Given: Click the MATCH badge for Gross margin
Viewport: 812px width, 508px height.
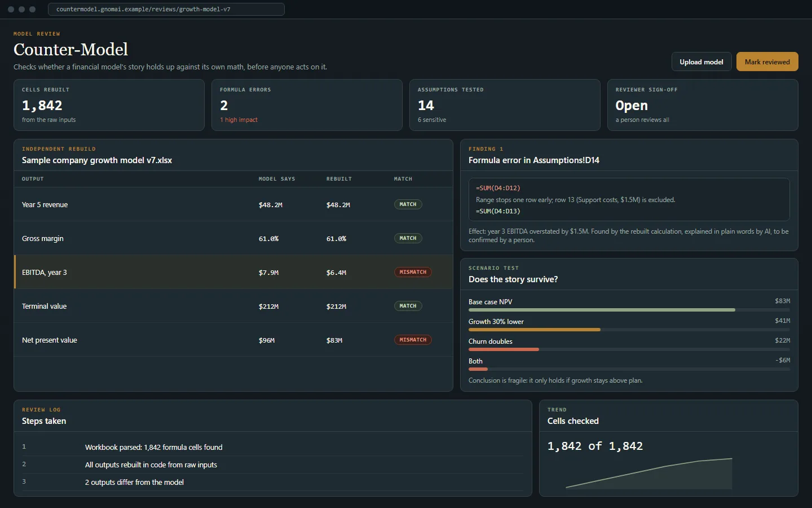Looking at the screenshot, I should click(408, 238).
